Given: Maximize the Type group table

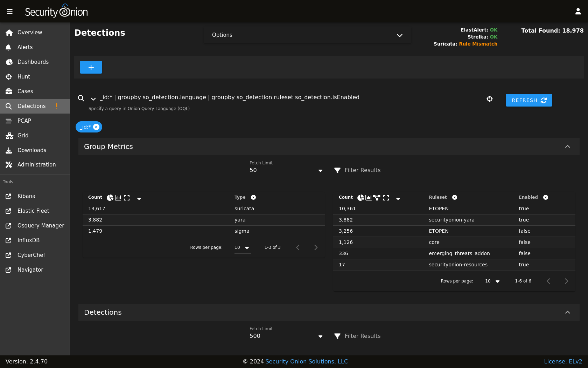Looking at the screenshot, I should pos(127,198).
